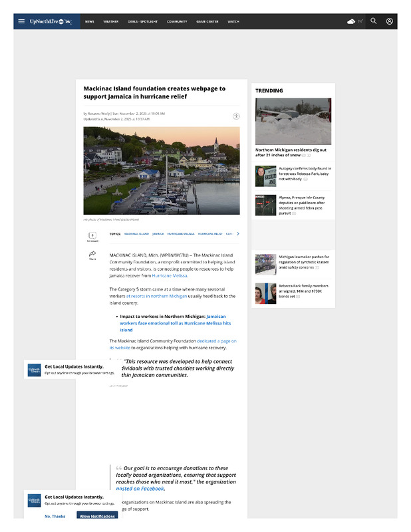Open the News menu item
Viewport: 411px width, 532px height.
89,21
